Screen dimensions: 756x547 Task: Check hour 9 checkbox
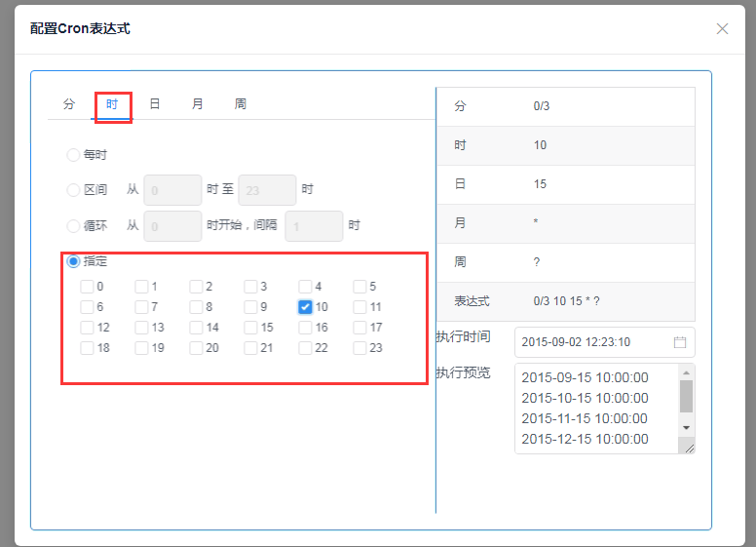click(250, 307)
